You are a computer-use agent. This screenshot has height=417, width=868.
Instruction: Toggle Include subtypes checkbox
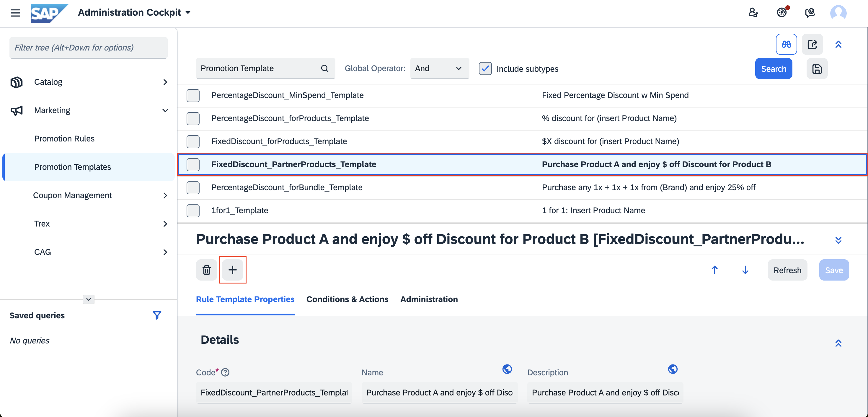485,69
